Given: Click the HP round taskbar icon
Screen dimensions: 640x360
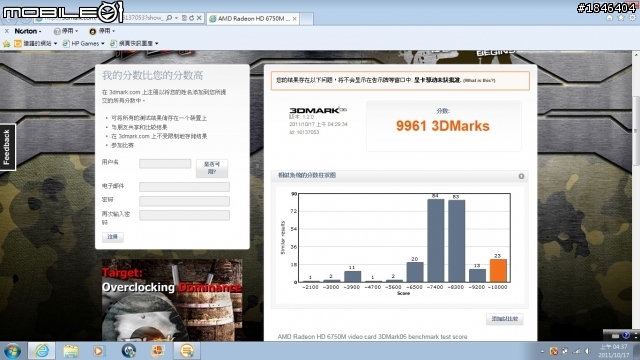Looking at the screenshot, I should 129,351.
